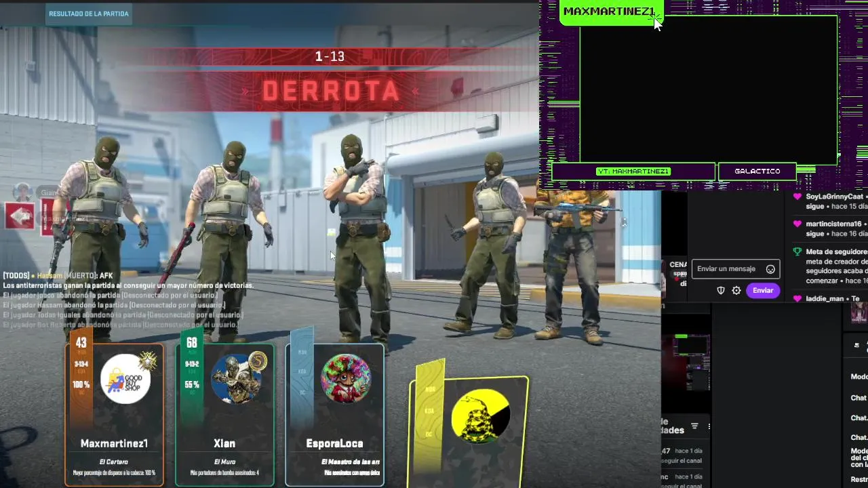Click the MAXMARTINEZ1 overlay title
Screen dimensions: 868x488
609,12
